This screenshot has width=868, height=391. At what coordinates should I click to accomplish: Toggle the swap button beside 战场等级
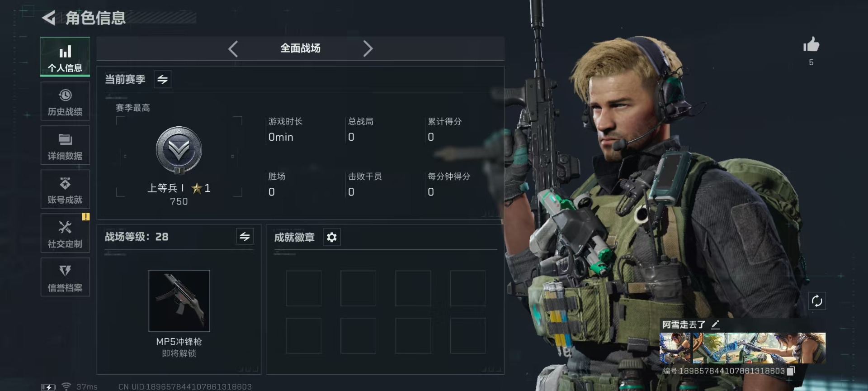(245, 236)
